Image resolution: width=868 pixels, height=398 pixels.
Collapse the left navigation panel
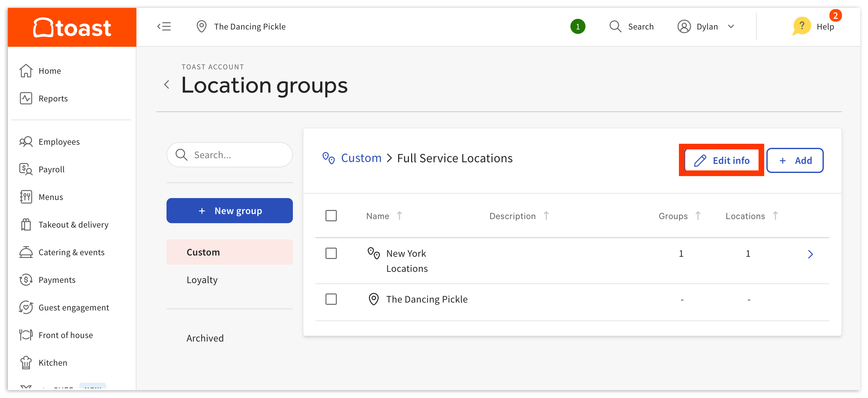tap(164, 26)
